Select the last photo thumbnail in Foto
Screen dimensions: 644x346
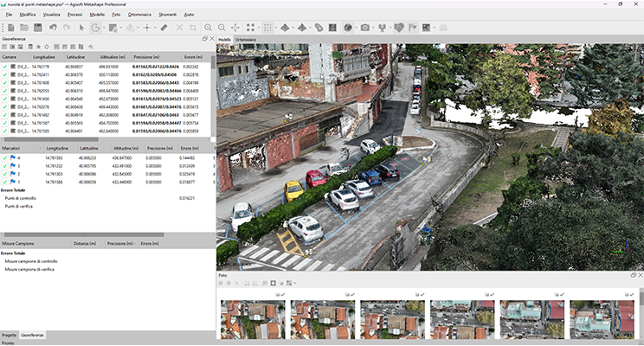coord(602,319)
